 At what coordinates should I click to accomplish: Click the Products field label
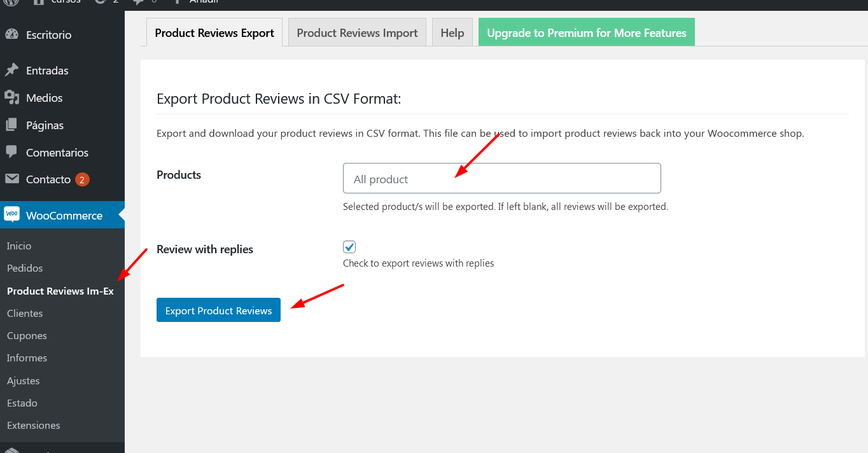click(179, 174)
